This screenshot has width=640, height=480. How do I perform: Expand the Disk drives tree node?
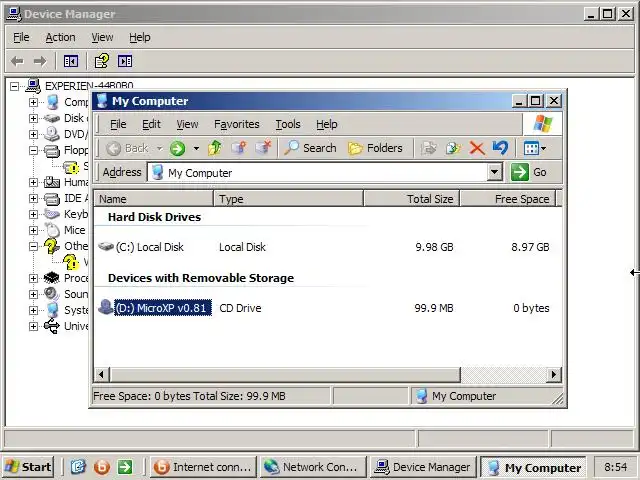point(33,118)
